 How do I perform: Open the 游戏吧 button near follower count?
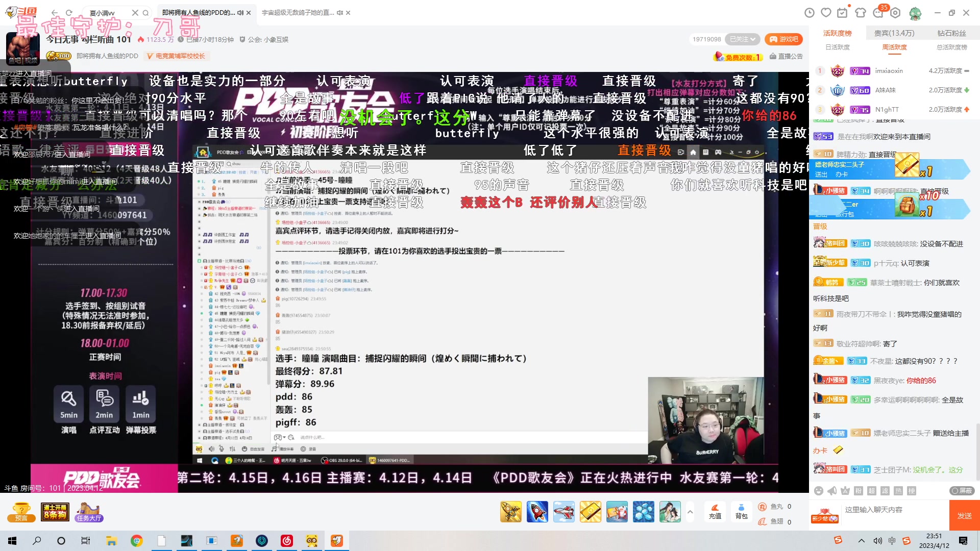click(784, 39)
